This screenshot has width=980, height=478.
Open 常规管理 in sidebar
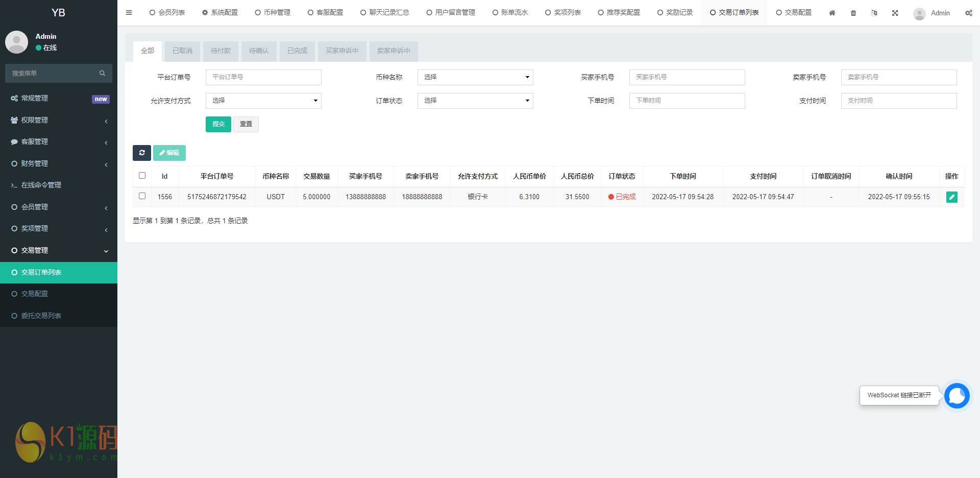(x=59, y=98)
